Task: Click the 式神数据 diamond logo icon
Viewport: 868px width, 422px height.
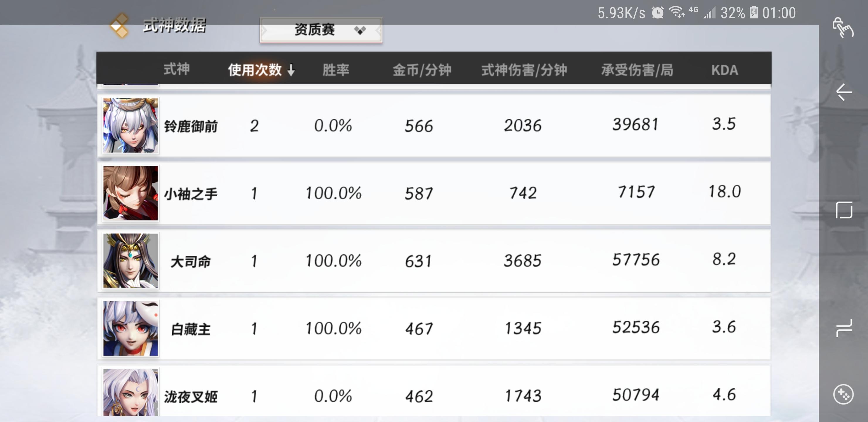Action: 120,26
